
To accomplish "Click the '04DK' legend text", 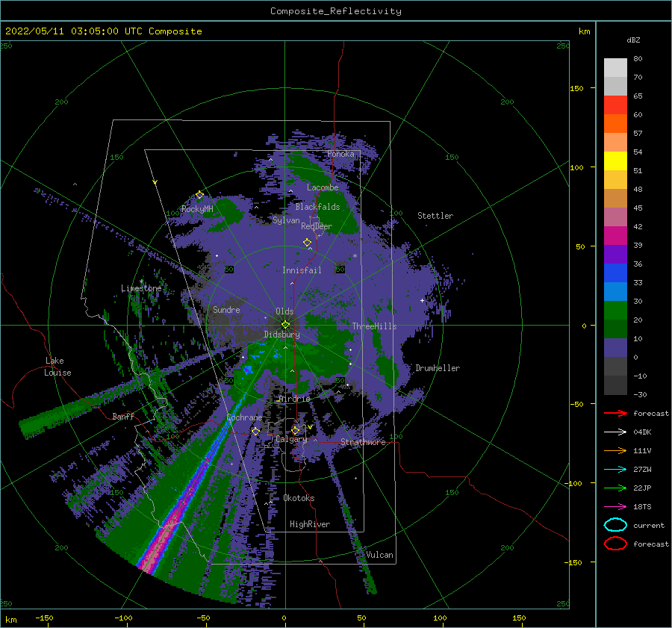I will [642, 432].
